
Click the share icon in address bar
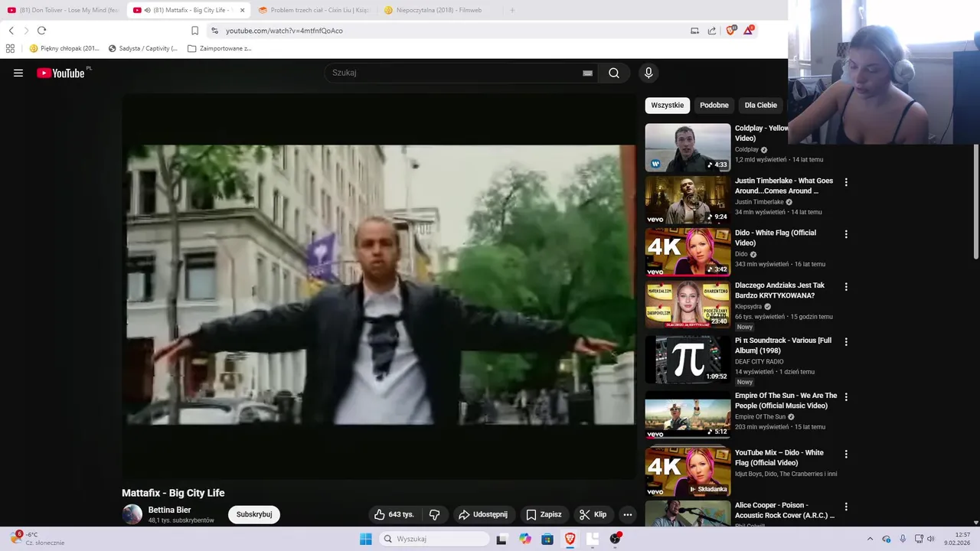(712, 31)
